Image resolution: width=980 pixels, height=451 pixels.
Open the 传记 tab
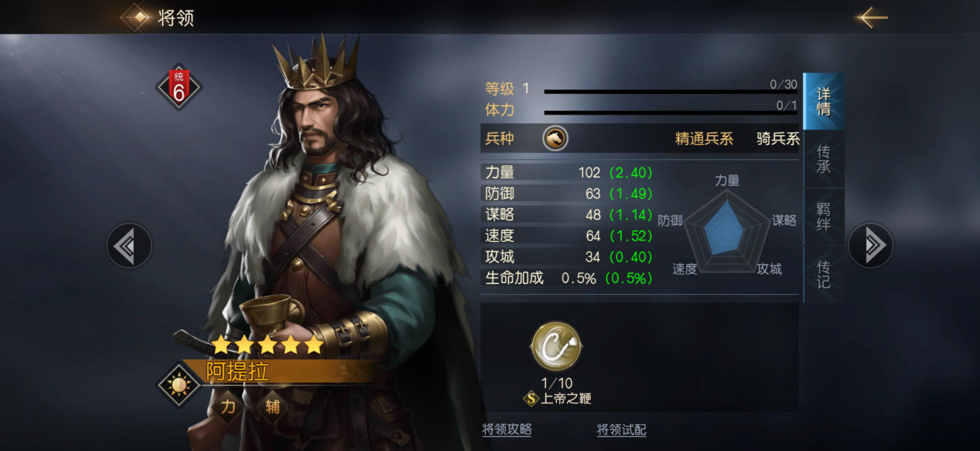(824, 274)
